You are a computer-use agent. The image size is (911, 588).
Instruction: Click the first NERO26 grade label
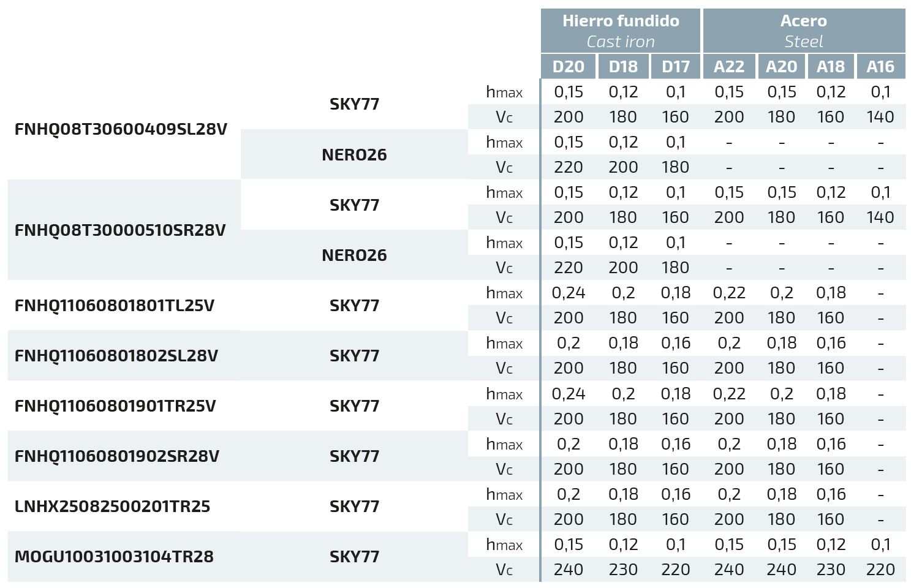(354, 154)
